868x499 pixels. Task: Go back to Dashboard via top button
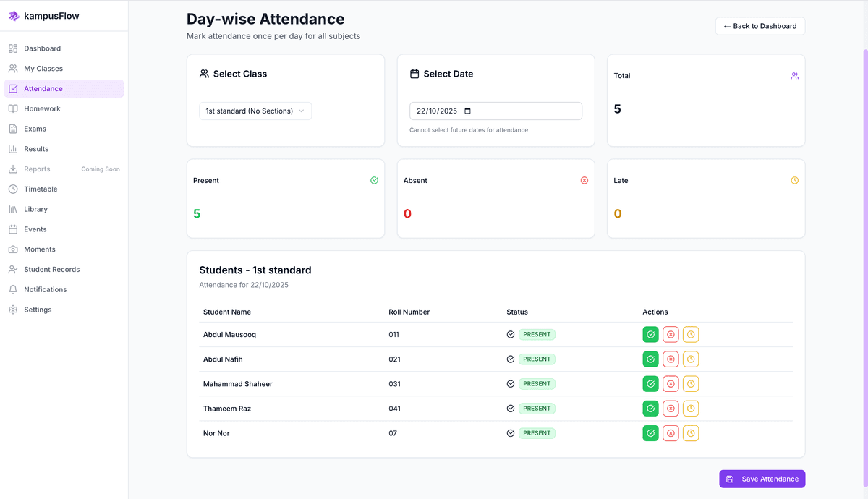[x=759, y=25]
